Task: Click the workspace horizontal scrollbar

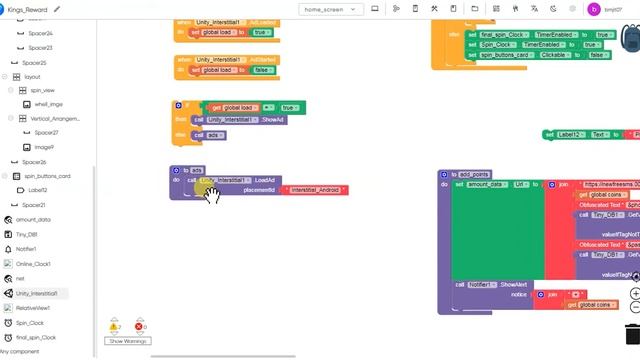Action: [x=223, y=356]
